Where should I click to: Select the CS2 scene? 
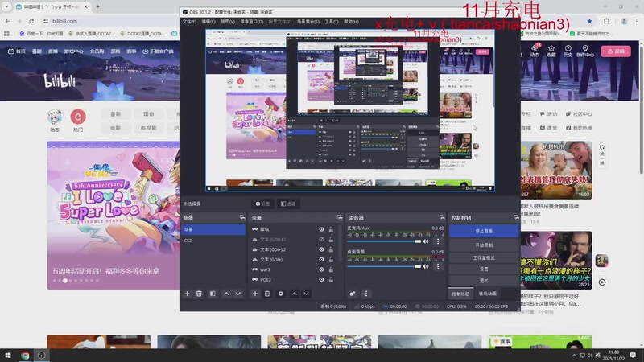coord(213,241)
